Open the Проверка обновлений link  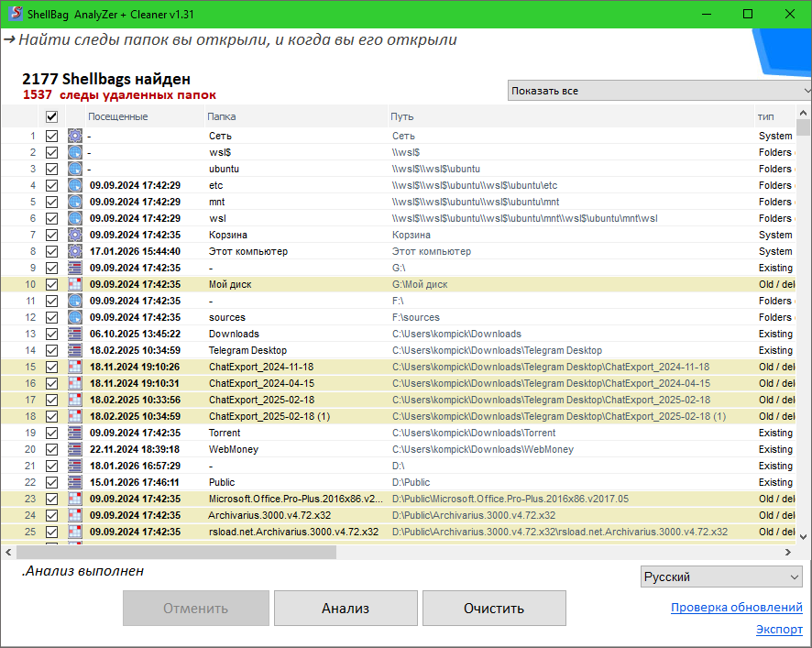736,608
